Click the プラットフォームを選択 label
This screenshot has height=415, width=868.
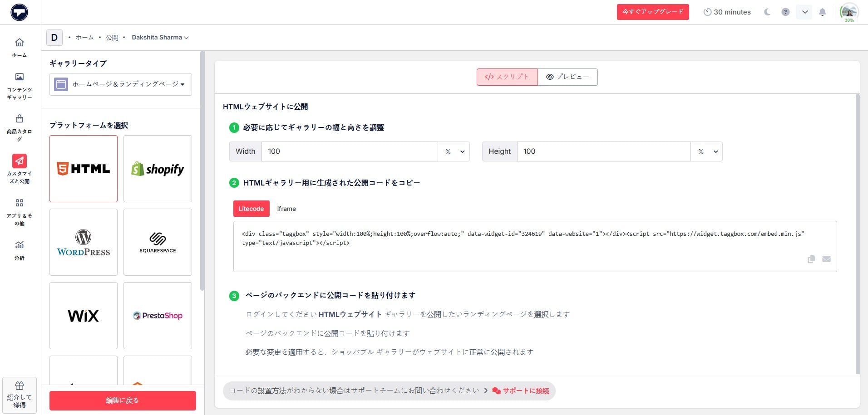tap(89, 125)
